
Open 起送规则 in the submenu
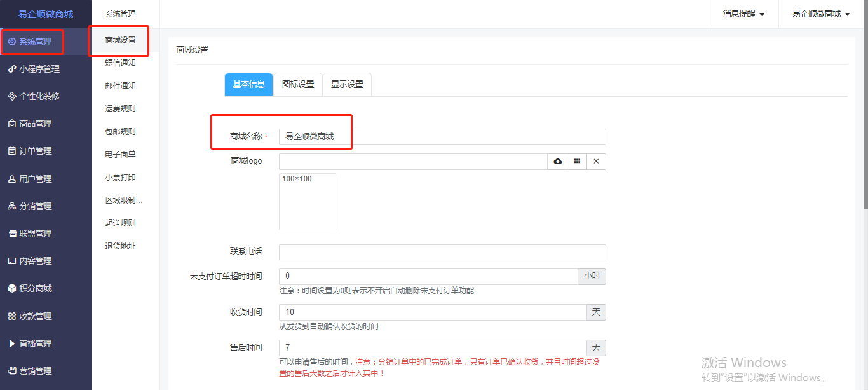121,223
